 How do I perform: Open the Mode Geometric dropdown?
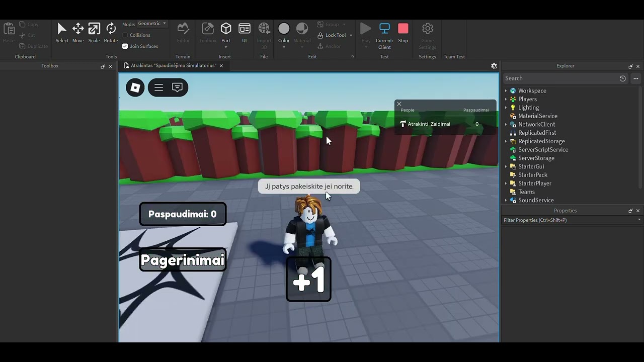click(152, 24)
